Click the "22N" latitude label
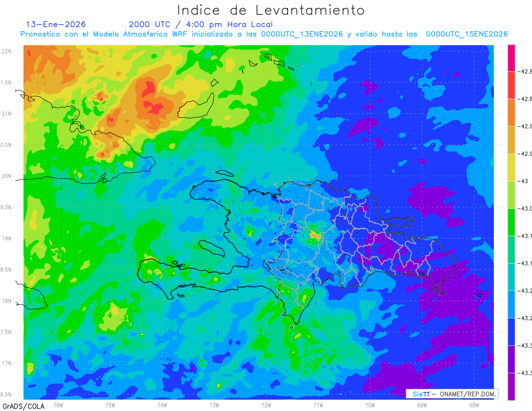 point(8,51)
